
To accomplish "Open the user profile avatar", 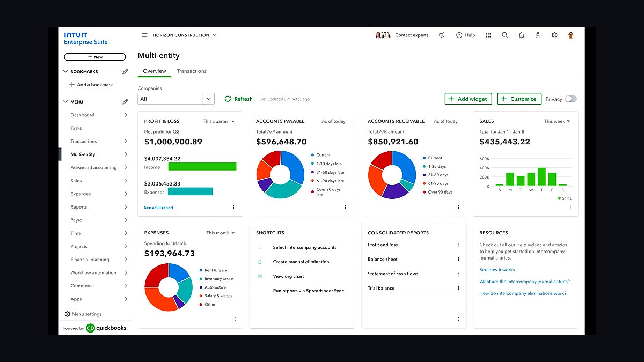I will click(571, 35).
